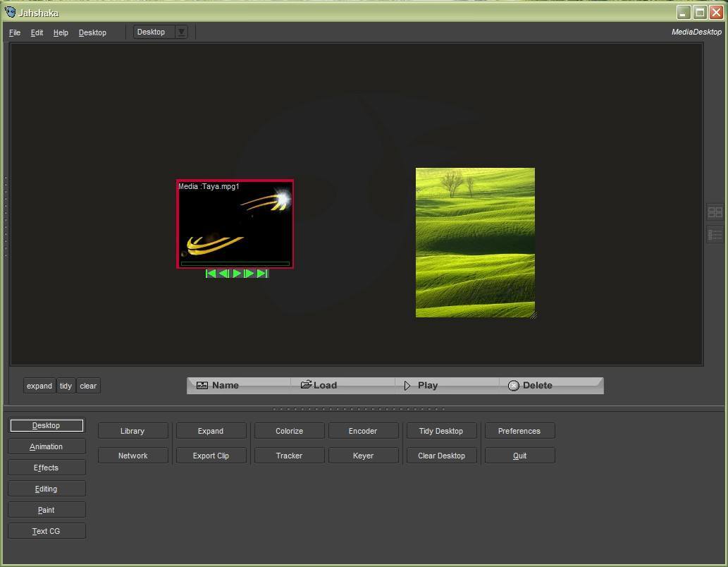The width and height of the screenshot is (728, 567).
Task: Open the Help menu
Action: [61, 32]
